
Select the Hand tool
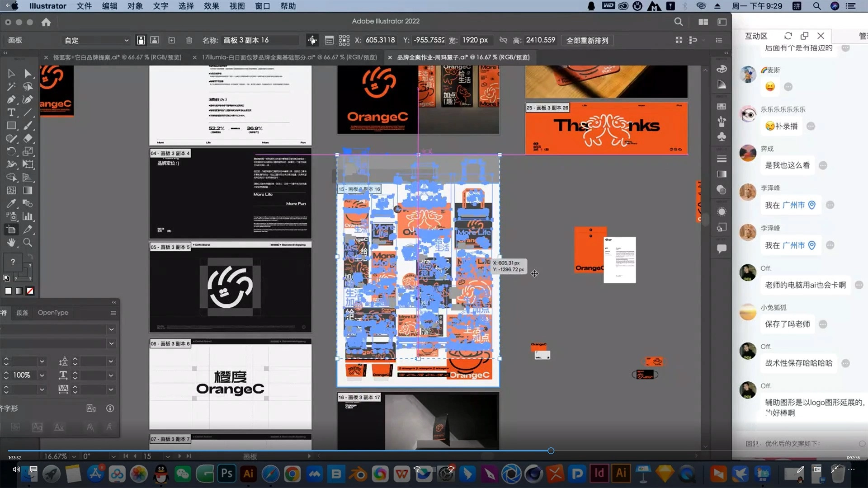point(11,243)
